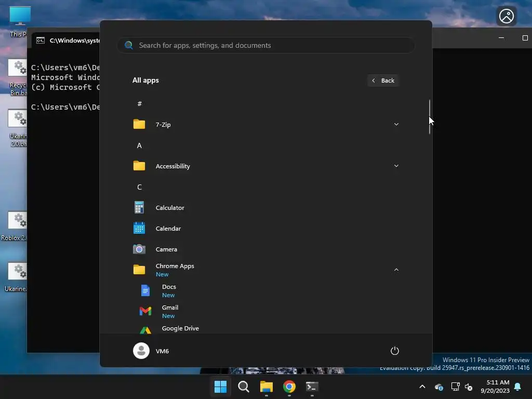532x399 pixels.
Task: Open Docs via its blue document icon
Action: (x=145, y=290)
